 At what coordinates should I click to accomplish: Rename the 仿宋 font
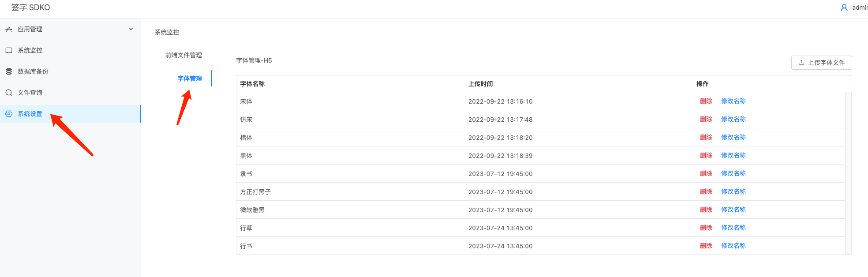[x=733, y=119]
